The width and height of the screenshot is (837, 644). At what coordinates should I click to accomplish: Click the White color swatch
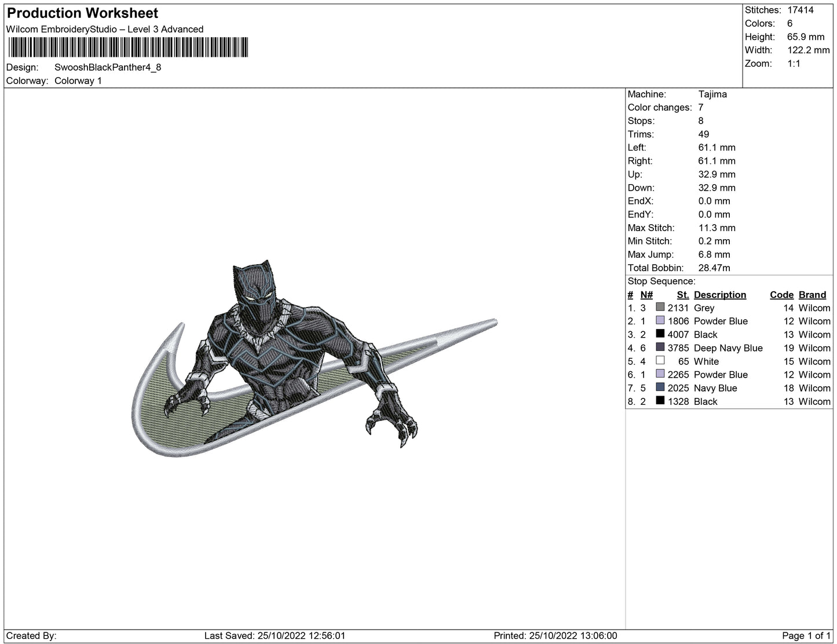pos(660,360)
